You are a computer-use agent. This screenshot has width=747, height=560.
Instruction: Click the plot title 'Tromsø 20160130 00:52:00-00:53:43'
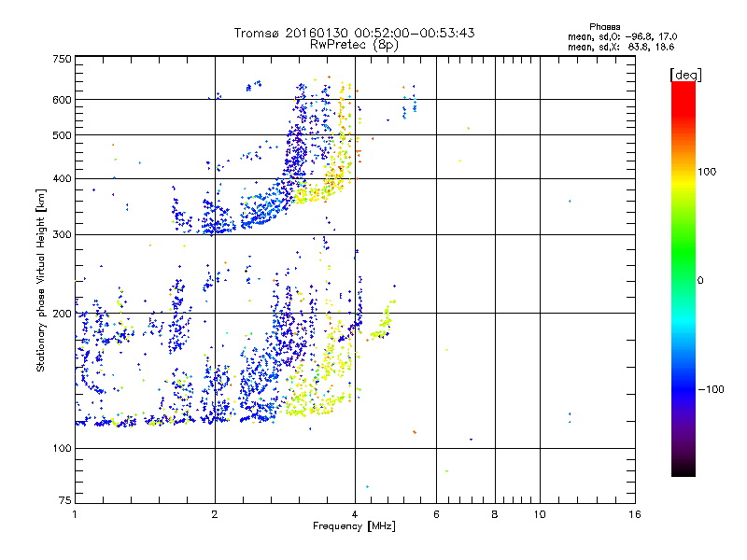click(x=354, y=33)
